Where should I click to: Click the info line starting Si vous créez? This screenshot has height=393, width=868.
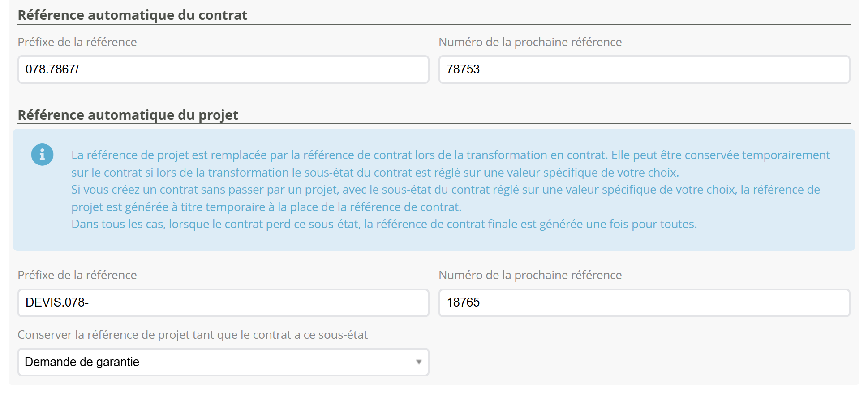click(446, 190)
